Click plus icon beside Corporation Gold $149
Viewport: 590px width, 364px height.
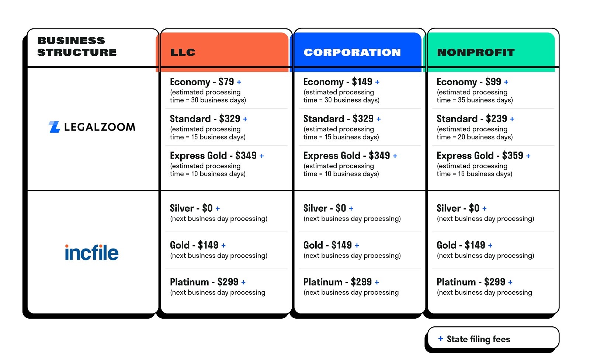(x=357, y=246)
